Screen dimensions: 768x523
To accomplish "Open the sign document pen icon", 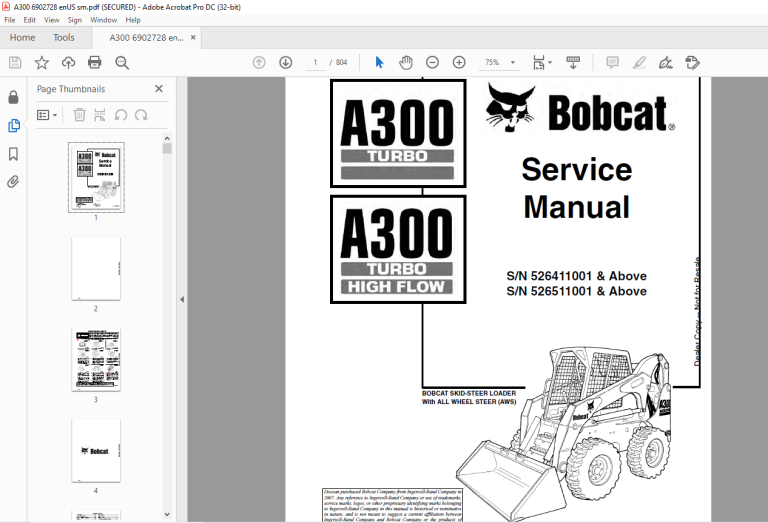I will [666, 63].
